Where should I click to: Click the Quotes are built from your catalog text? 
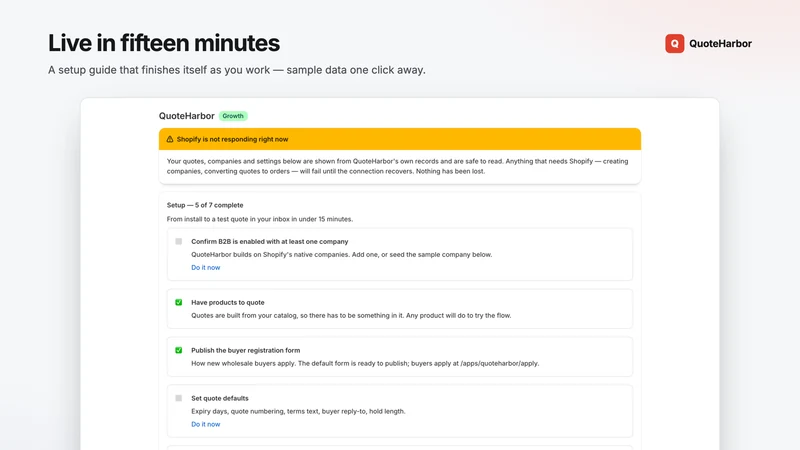click(351, 315)
